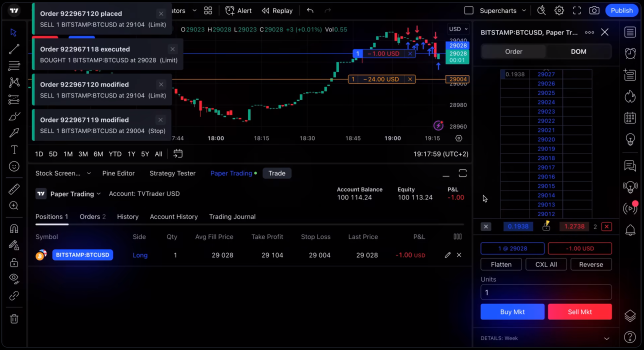The width and height of the screenshot is (644, 350).
Task: Open Pine Editor panel
Action: pos(118,173)
